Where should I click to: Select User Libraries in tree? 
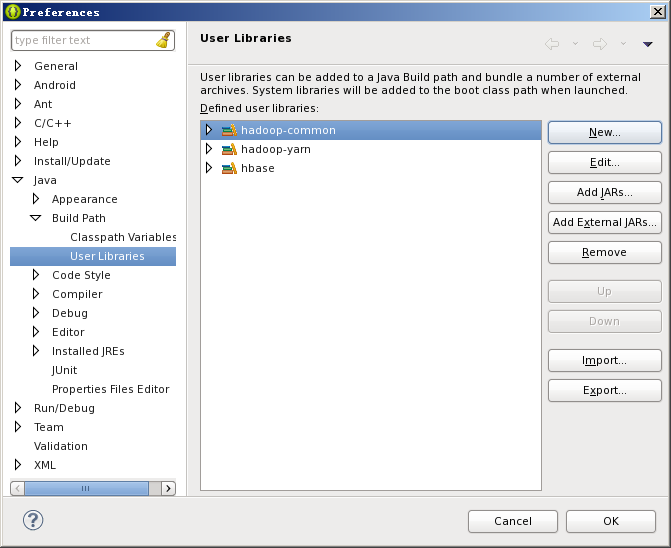tap(93, 256)
